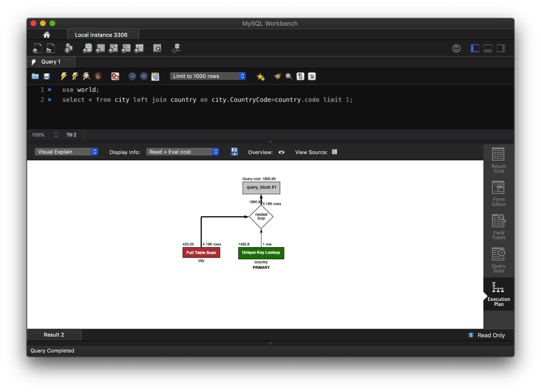Save the SQL script with floppy icon
Image resolution: width=541 pixels, height=392 pixels.
tap(46, 76)
